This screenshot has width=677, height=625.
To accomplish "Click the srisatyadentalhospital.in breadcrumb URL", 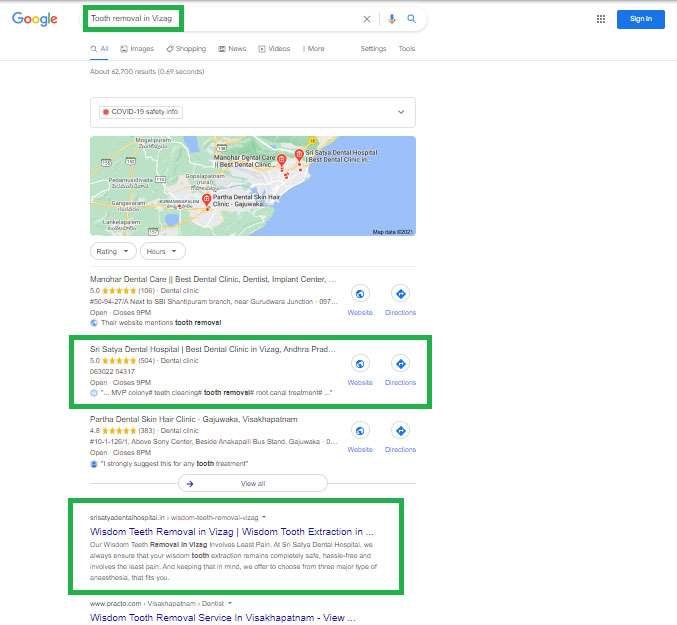I will (174, 517).
